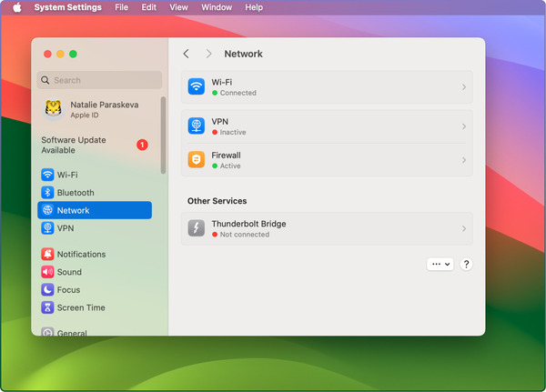Viewport: 546px width, 392px height.
Task: Click the VPN Inactive status text
Action: [x=233, y=132]
